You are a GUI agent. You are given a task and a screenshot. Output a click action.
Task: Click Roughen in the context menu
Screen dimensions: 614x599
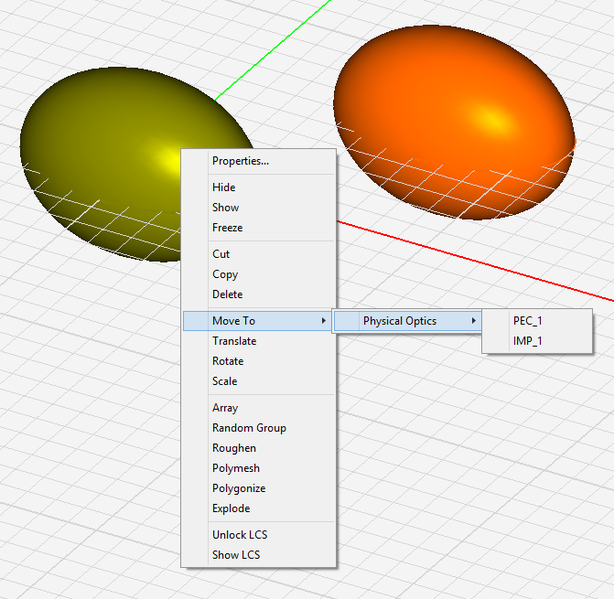pyautogui.click(x=234, y=448)
